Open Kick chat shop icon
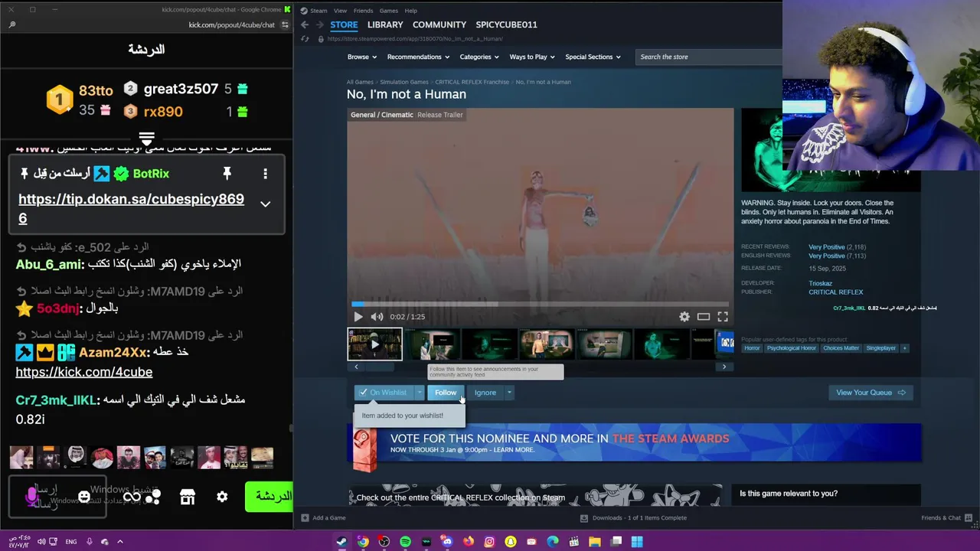The image size is (980, 551). 188,497
